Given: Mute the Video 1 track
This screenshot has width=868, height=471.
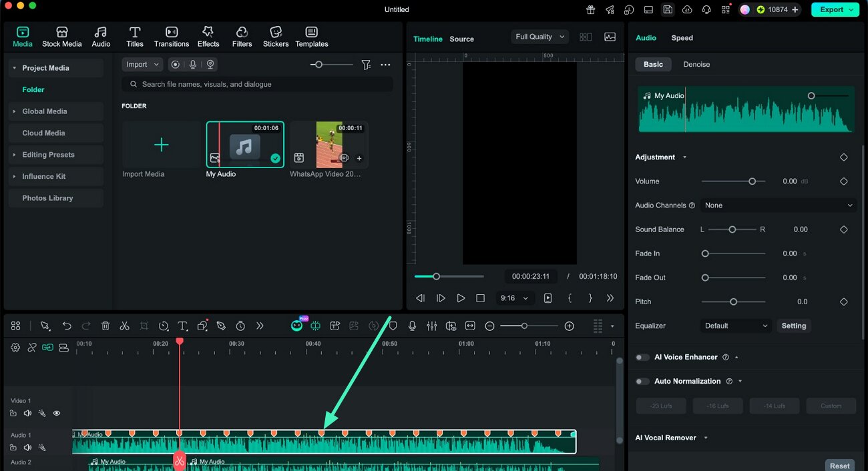Looking at the screenshot, I should pos(27,413).
